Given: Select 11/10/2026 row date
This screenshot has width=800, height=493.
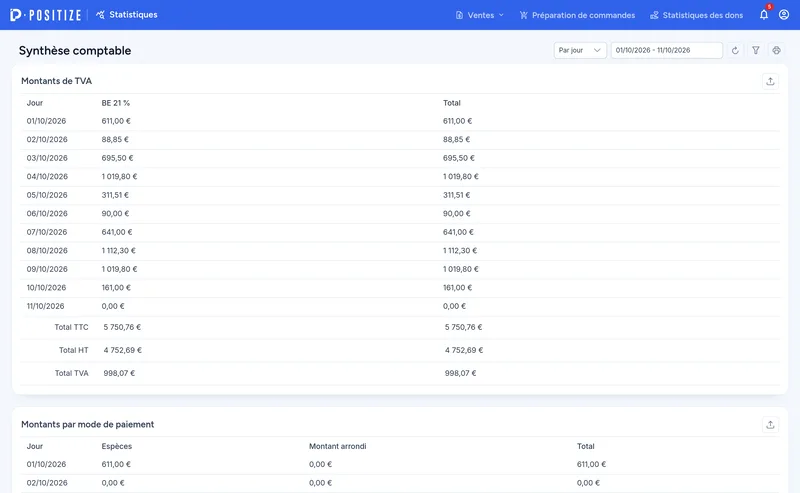Looking at the screenshot, I should [x=45, y=306].
